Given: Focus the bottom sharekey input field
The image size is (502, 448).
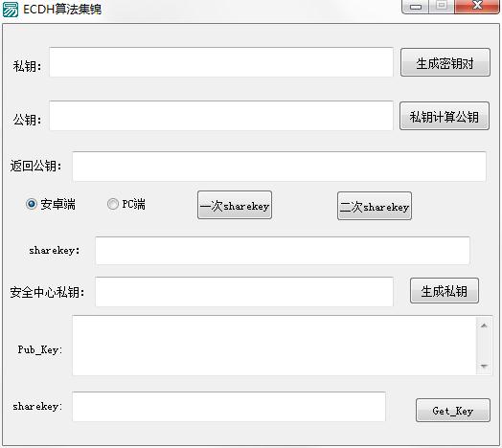Looking at the screenshot, I should [229, 407].
